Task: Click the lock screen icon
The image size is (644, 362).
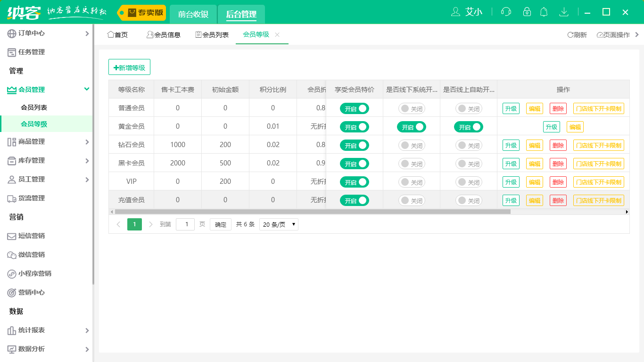Action: pos(527,12)
